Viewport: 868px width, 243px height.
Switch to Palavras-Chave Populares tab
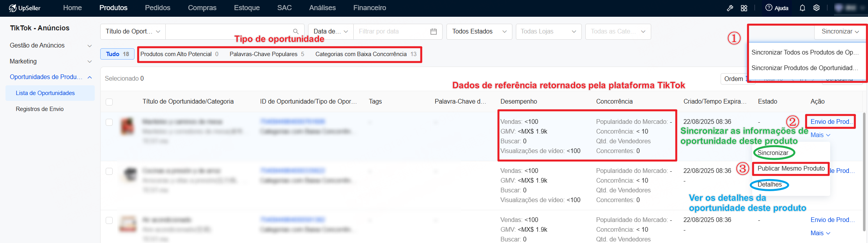pos(267,54)
